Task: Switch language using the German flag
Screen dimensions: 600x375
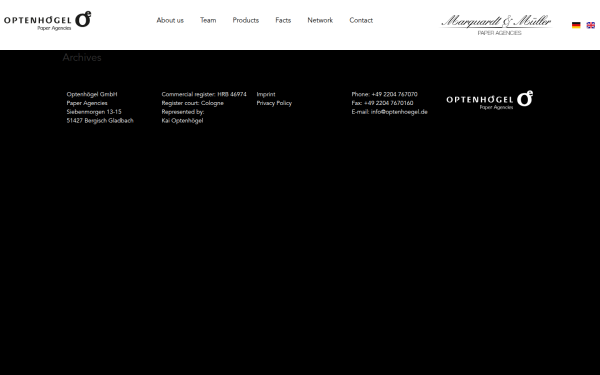Action: click(576, 25)
